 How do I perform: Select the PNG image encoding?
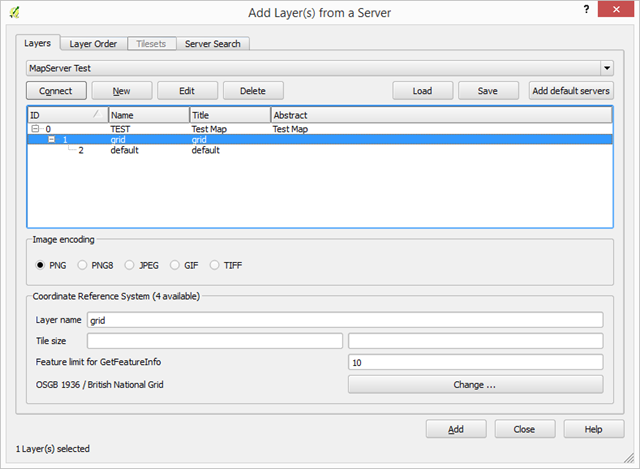point(40,265)
